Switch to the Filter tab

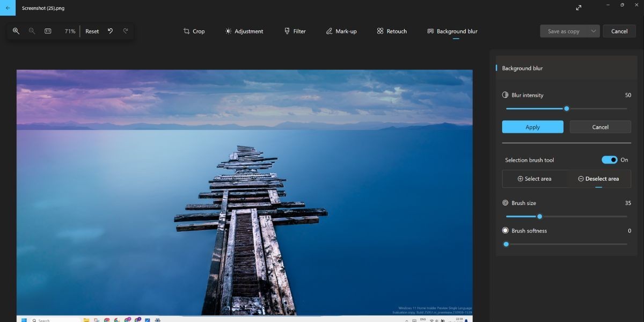point(295,31)
